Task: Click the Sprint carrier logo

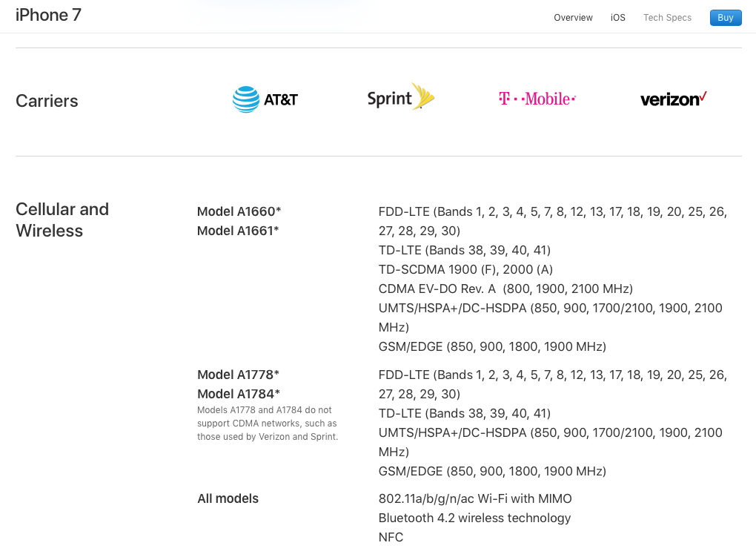Action: 401,96
